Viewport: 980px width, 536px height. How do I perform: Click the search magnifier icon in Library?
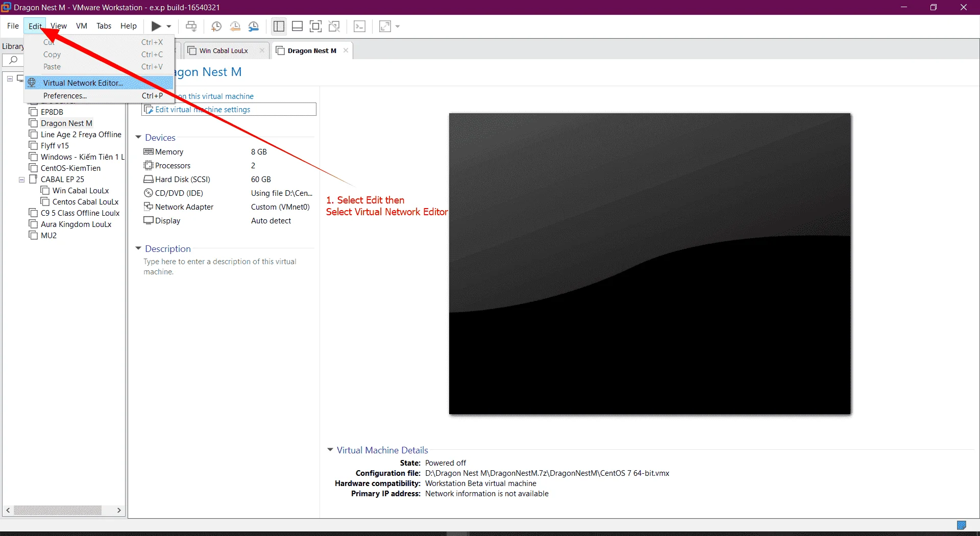[13, 60]
